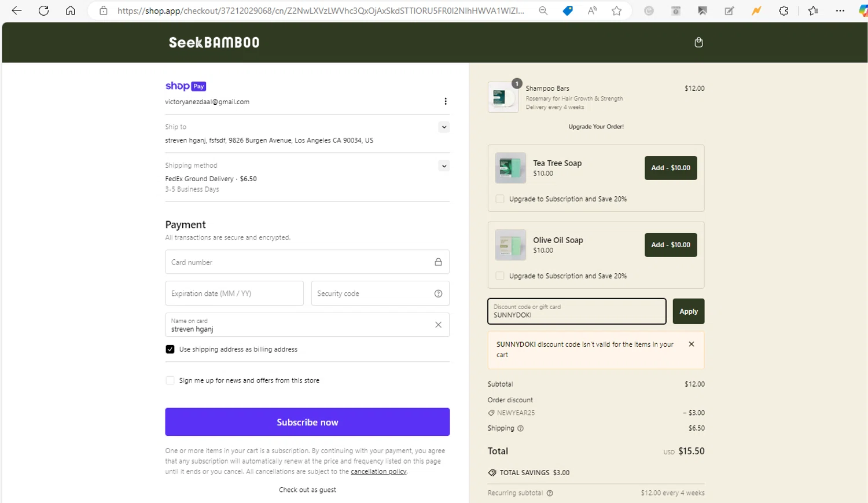Choose Check out as guest

[x=307, y=490]
